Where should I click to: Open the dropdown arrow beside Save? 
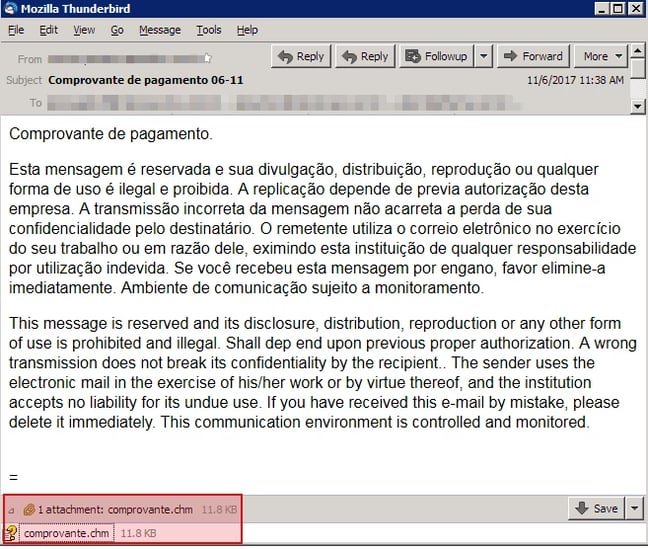[x=636, y=509]
